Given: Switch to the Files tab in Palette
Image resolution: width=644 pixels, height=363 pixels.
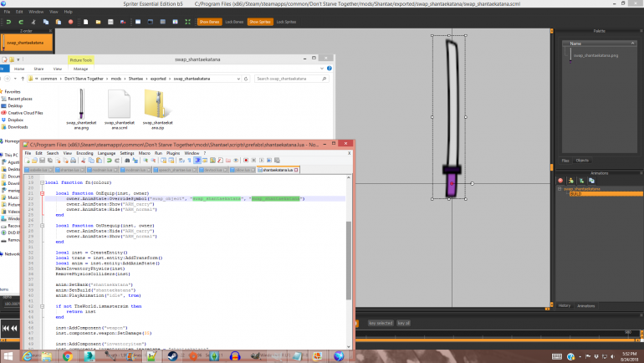Looking at the screenshot, I should tap(565, 161).
